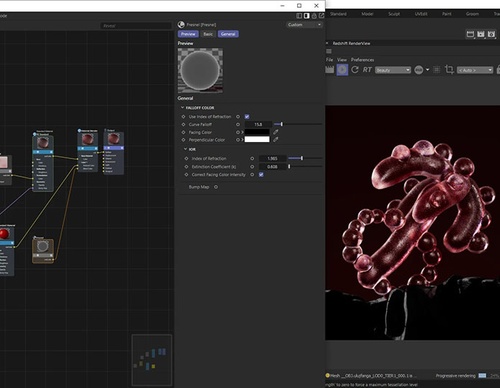Switch to the Groom layout tab
The height and width of the screenshot is (388, 500).
[x=472, y=14]
